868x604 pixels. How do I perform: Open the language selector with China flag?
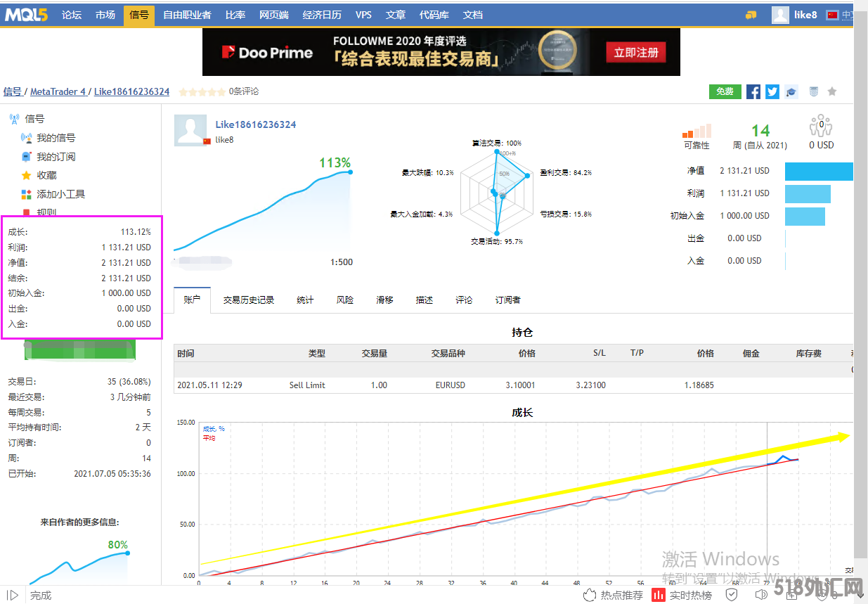pyautogui.click(x=839, y=15)
